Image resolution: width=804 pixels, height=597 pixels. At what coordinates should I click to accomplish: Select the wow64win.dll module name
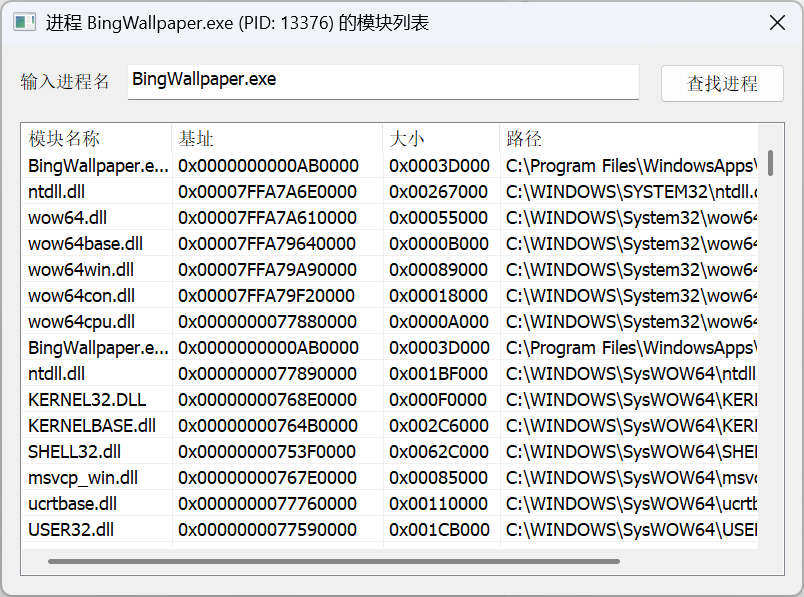tap(81, 270)
